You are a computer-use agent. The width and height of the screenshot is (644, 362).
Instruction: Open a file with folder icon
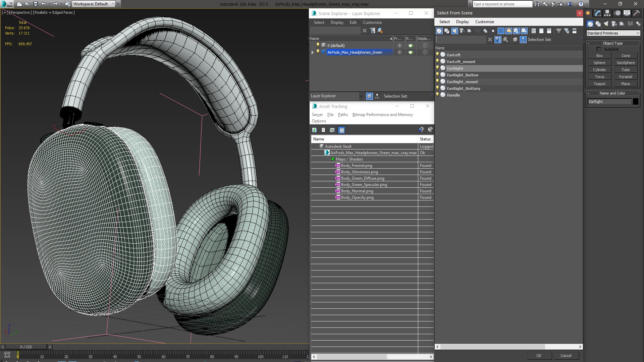28,4
